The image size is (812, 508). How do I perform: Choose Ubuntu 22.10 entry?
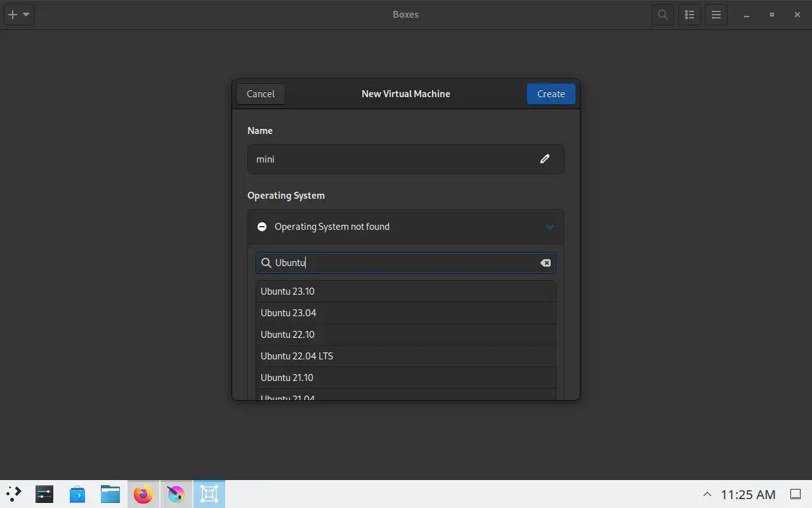[x=406, y=335]
